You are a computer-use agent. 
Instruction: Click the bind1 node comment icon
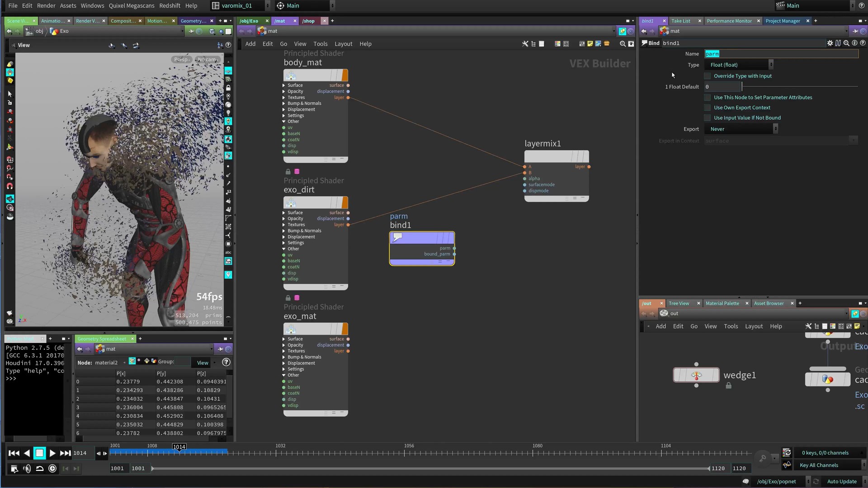[397, 237]
